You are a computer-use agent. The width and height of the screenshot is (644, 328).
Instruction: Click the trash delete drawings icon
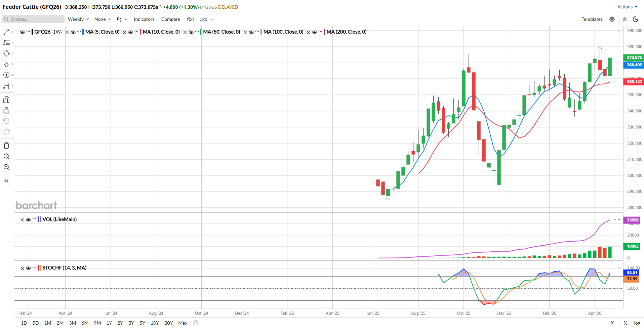coord(6,146)
